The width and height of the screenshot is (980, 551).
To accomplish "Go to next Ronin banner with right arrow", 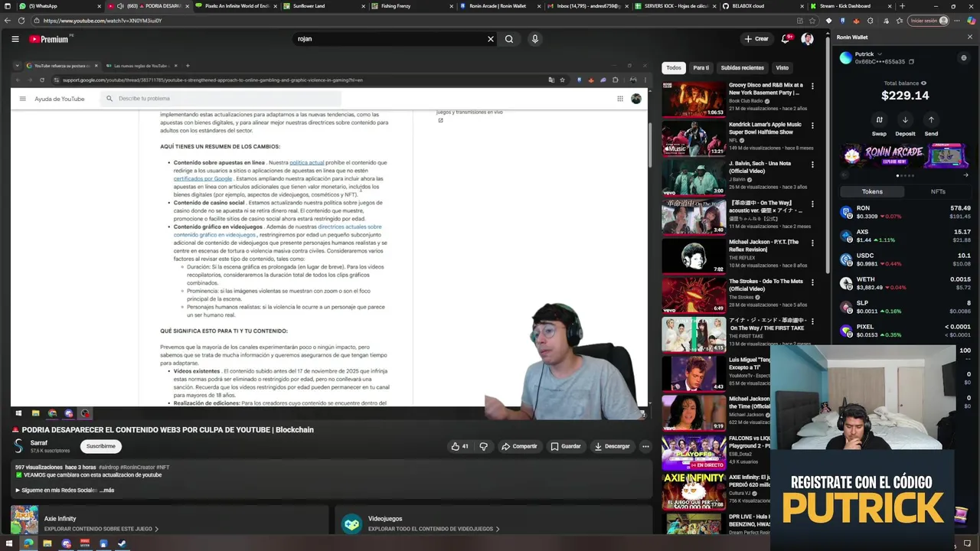I will click(965, 175).
